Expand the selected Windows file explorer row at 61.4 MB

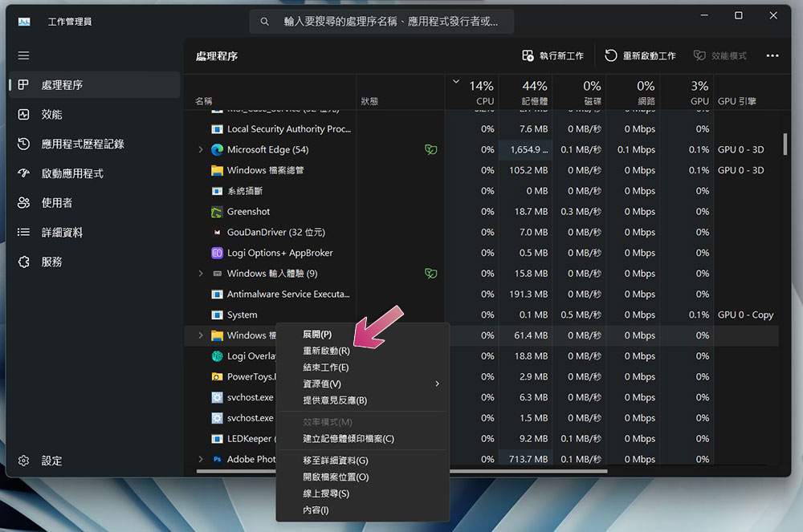click(x=201, y=335)
